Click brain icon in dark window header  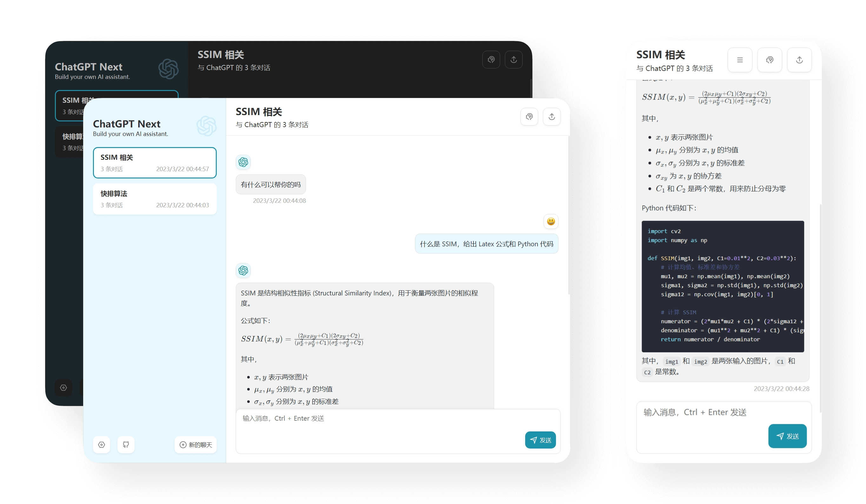pos(491,60)
